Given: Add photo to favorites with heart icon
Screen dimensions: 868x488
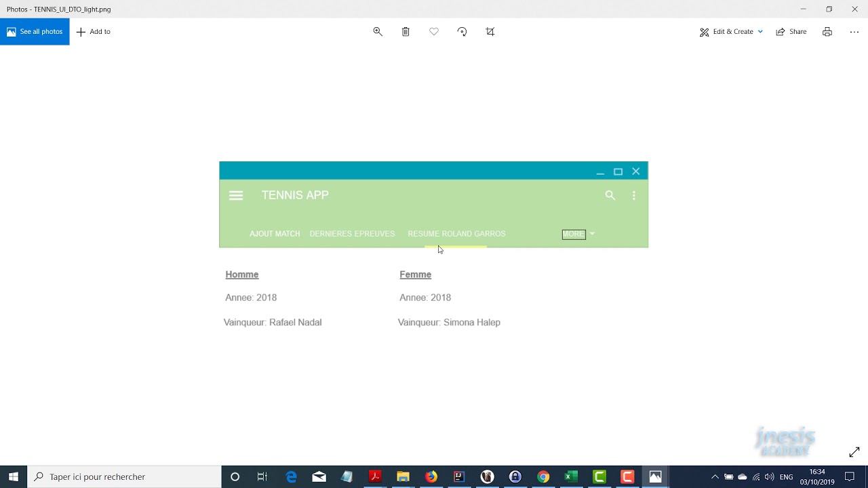Looking at the screenshot, I should 434,32.
